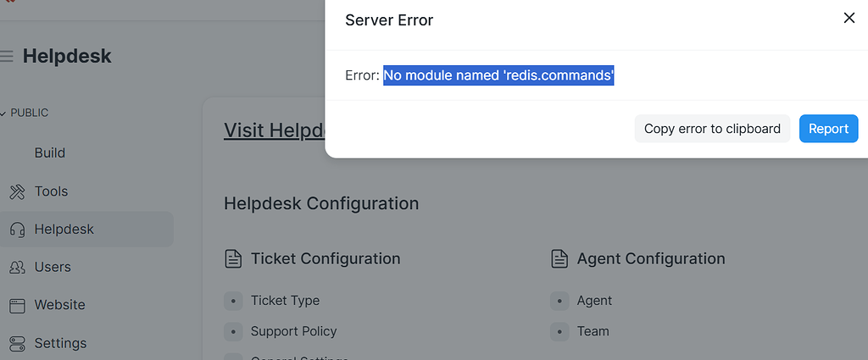The image size is (868, 360).
Task: Click the Settings toggles icon
Action: pos(18,343)
